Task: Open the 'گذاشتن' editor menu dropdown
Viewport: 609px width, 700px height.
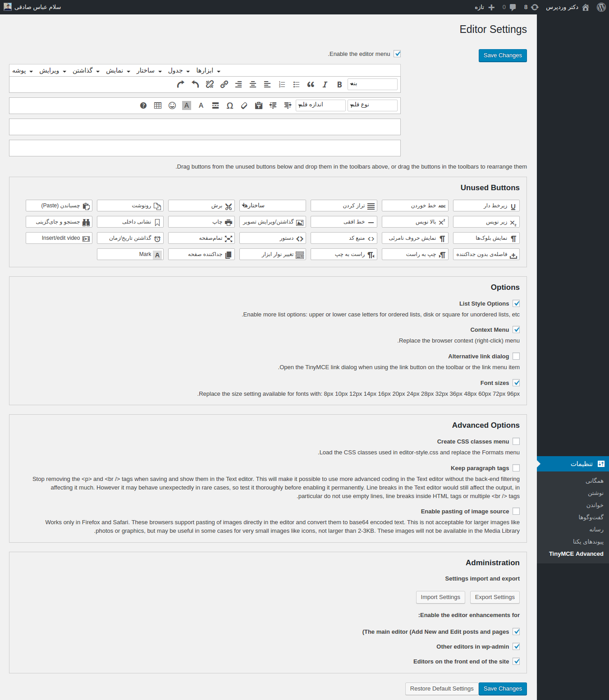Action: pos(86,71)
